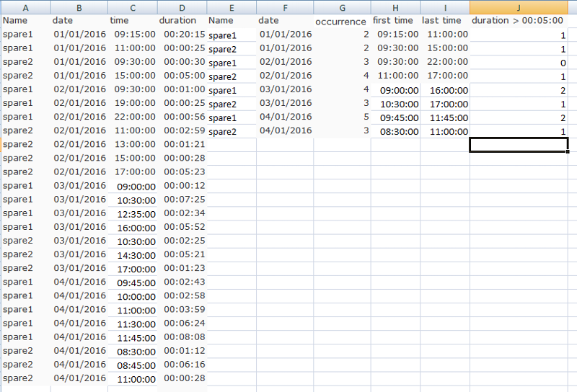Select highlighted column J header
This screenshot has width=577, height=392.
pyautogui.click(x=519, y=8)
